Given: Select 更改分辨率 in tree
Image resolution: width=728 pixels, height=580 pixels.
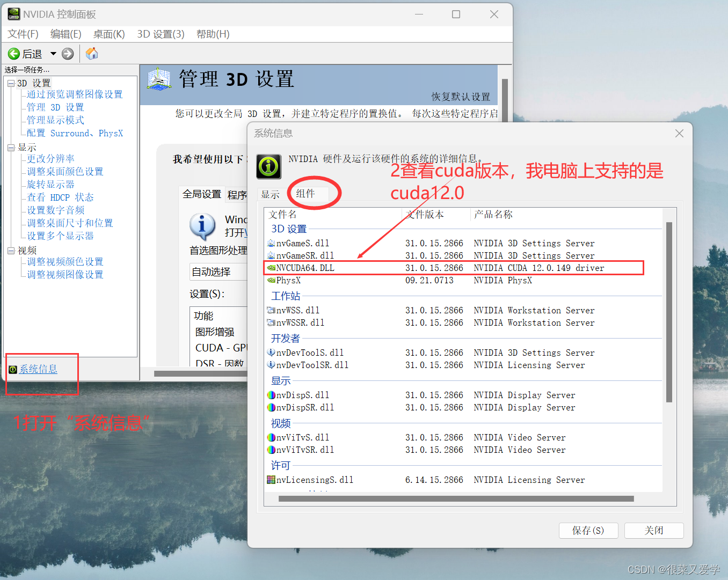Looking at the screenshot, I should click(50, 159).
